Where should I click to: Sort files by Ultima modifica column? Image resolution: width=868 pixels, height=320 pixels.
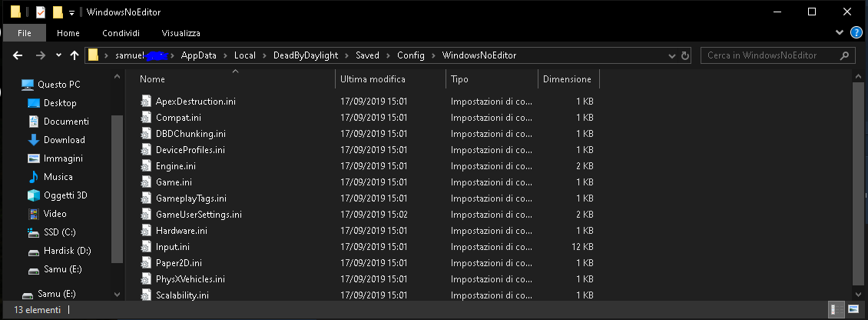(373, 79)
